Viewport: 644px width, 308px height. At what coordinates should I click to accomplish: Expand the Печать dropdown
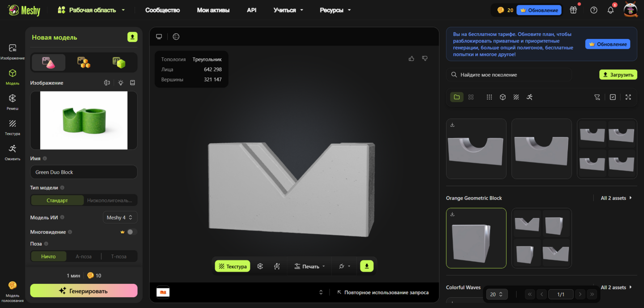(x=310, y=266)
